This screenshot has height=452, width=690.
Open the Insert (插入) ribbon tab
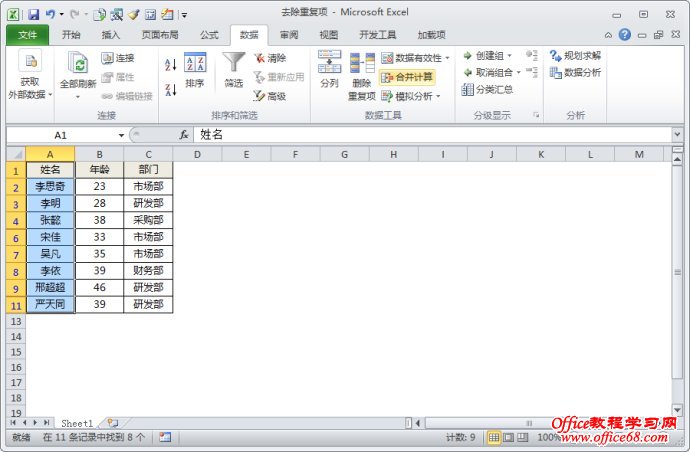point(111,35)
